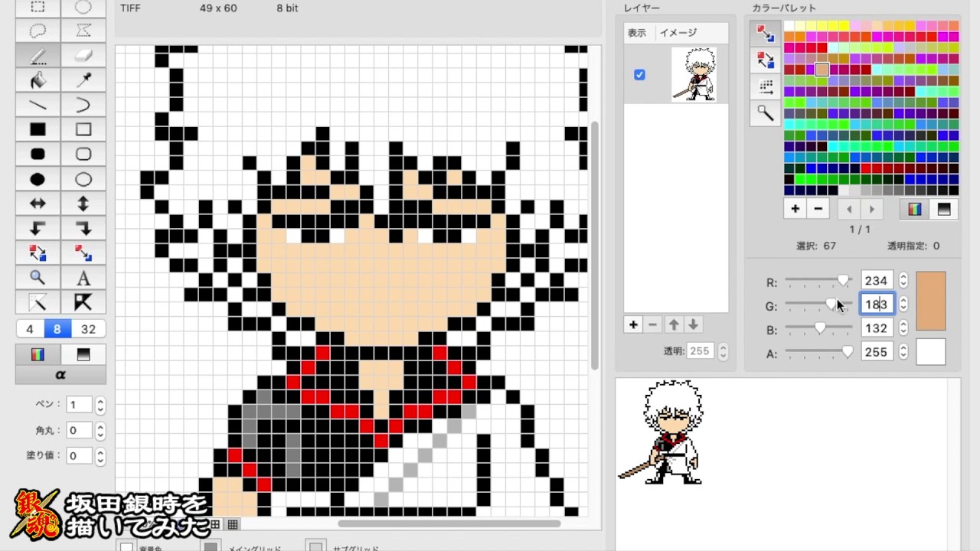Adjust the pen size stepper
This screenshot has height=551, width=980.
tap(100, 405)
